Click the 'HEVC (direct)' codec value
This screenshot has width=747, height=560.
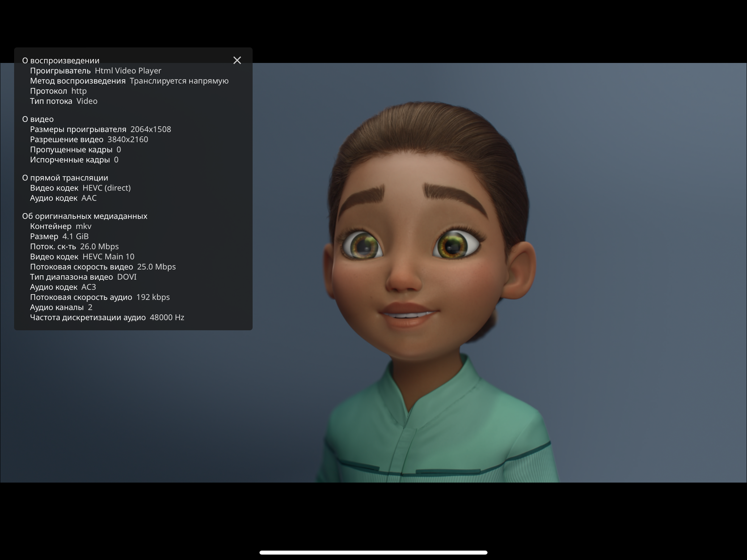106,188
